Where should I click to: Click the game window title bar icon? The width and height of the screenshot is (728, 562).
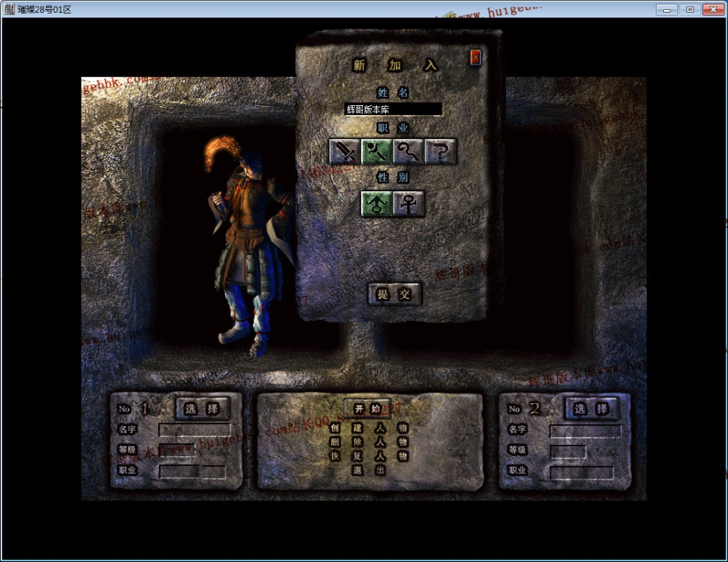point(9,9)
